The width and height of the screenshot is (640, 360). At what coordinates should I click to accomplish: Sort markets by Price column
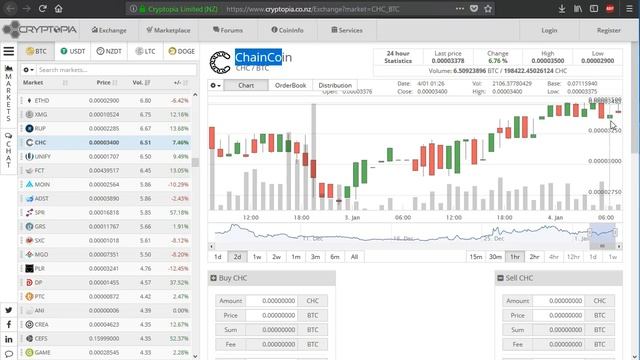point(107,82)
